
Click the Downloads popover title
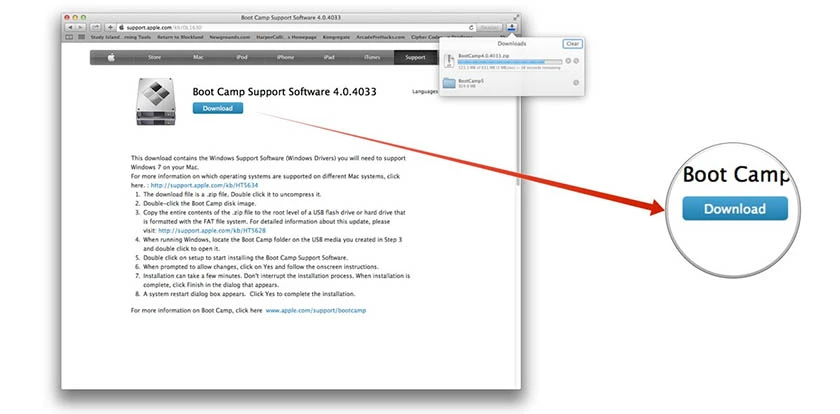[x=512, y=43]
